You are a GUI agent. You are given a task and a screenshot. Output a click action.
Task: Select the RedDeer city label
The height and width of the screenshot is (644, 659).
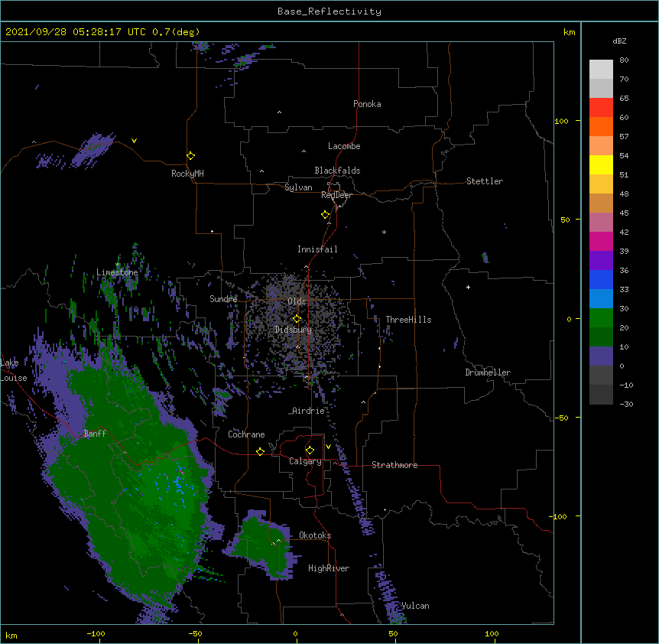click(336, 195)
